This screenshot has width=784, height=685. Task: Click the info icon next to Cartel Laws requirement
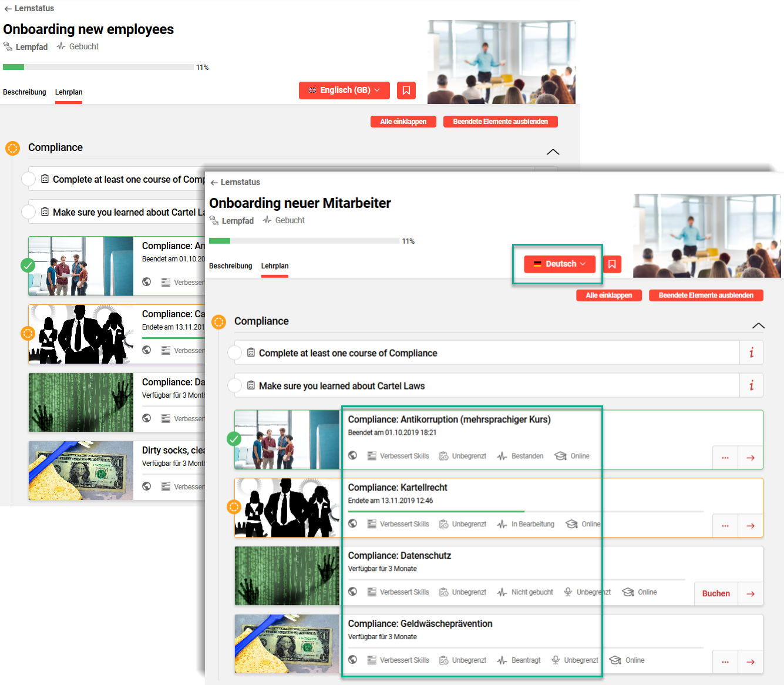click(x=751, y=385)
